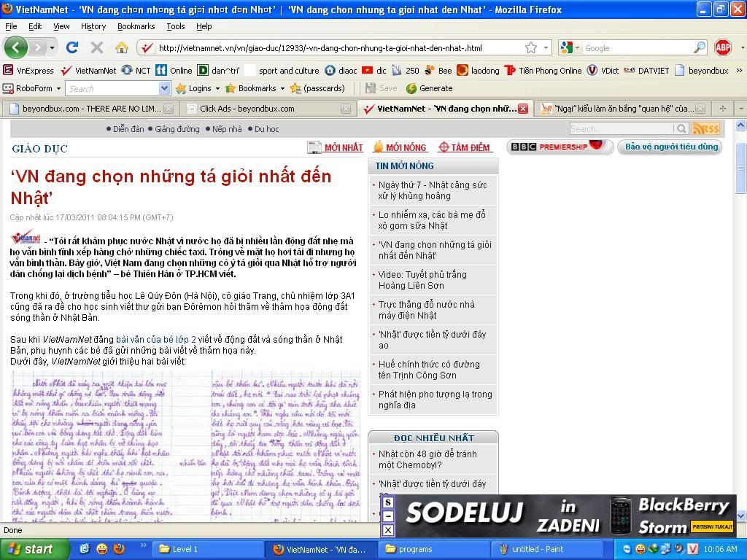Open Nhật còn 48 giờ để tránh Chernobyl

tap(427, 459)
